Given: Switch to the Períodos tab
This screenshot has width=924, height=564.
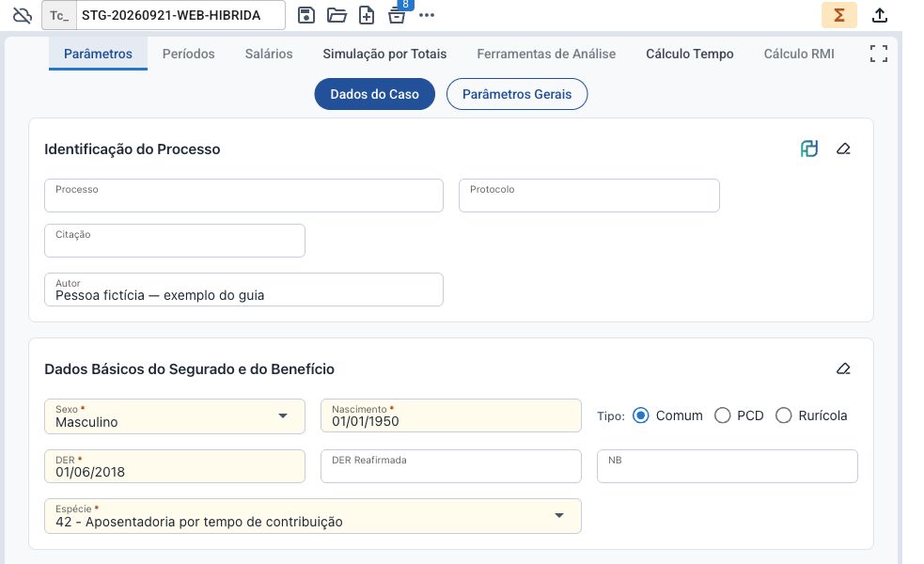Looking at the screenshot, I should [x=189, y=54].
